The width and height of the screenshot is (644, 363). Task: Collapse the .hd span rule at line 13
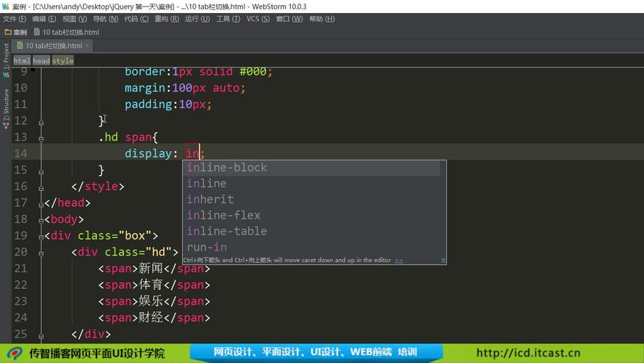tap(41, 139)
